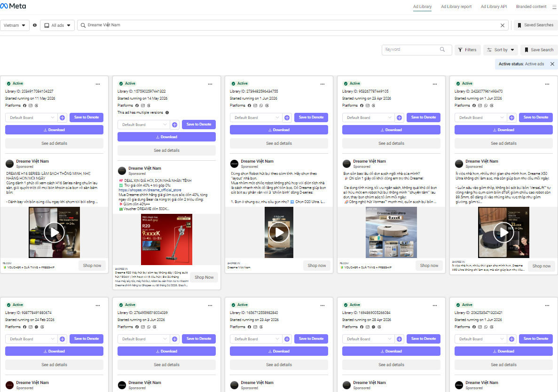Click the Filters button
Image resolution: width=558 pixels, height=392 pixels.
point(467,50)
